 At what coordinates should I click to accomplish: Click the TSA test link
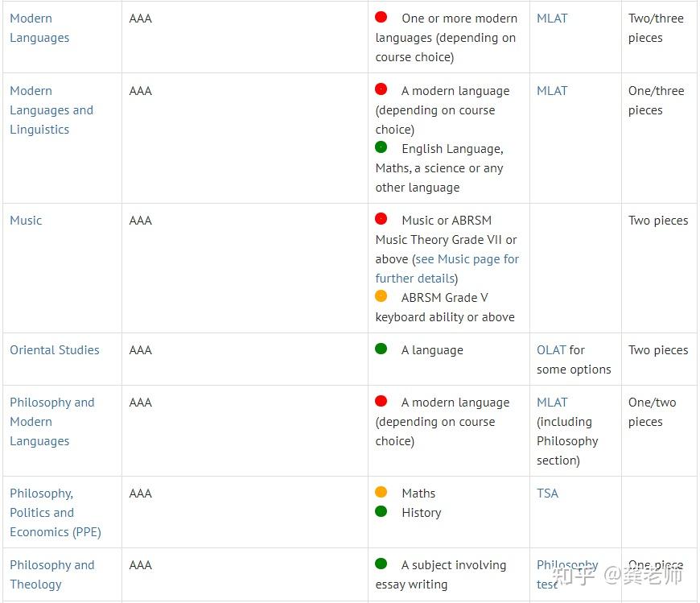tap(547, 494)
